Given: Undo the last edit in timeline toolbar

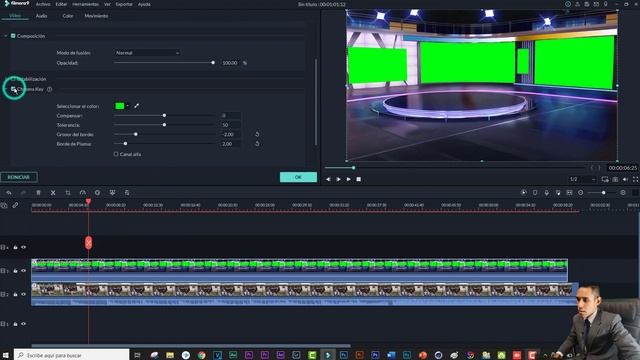Looking at the screenshot, I should pos(9,193).
